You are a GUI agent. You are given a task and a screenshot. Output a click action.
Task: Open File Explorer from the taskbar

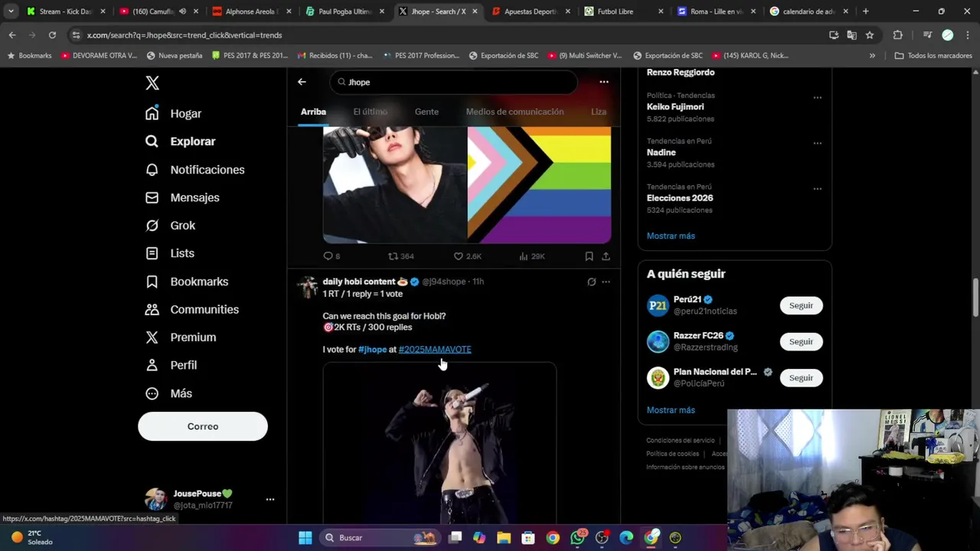(504, 538)
